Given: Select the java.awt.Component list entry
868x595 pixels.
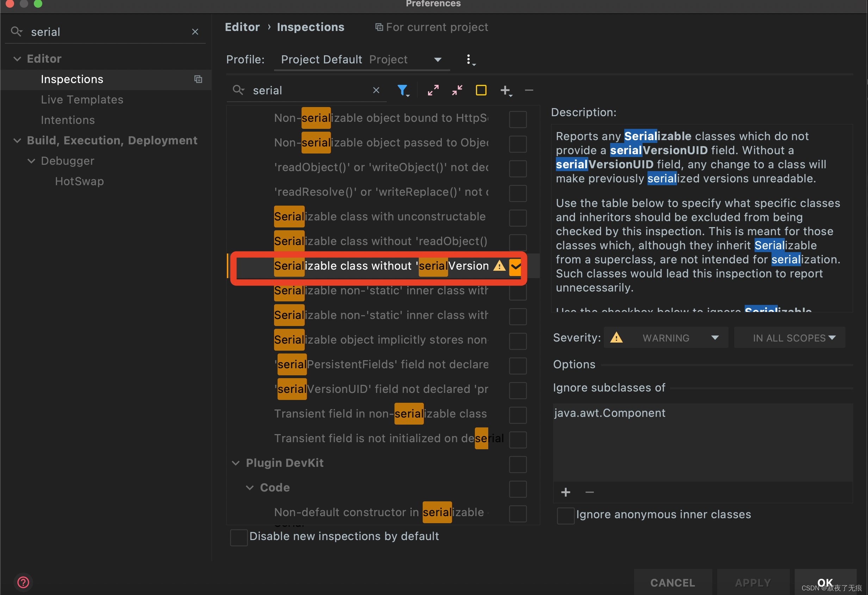Looking at the screenshot, I should [x=610, y=413].
